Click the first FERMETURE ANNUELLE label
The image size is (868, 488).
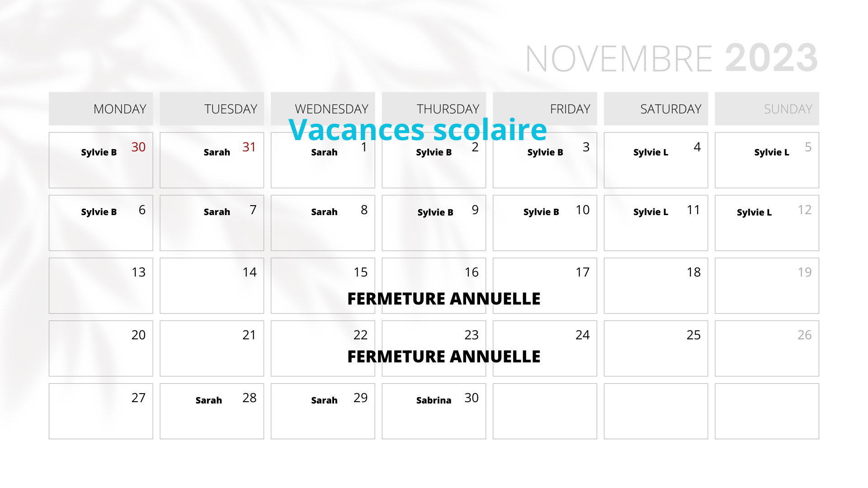444,299
